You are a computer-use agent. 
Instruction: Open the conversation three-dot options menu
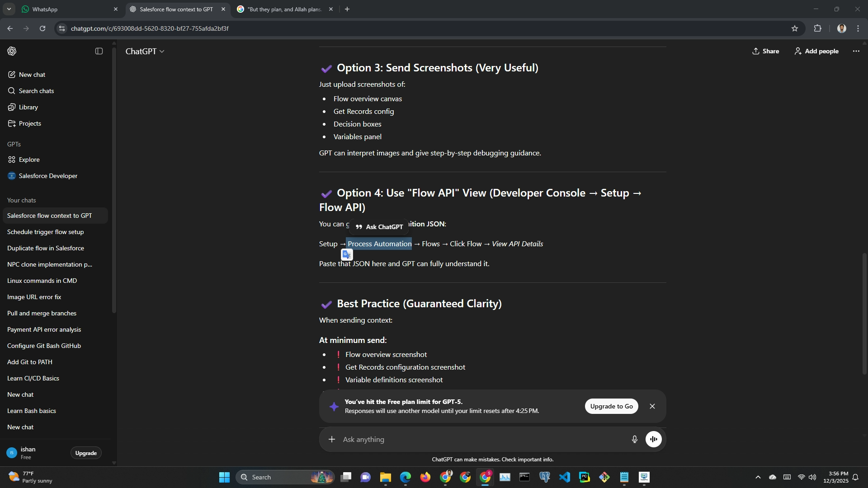856,51
